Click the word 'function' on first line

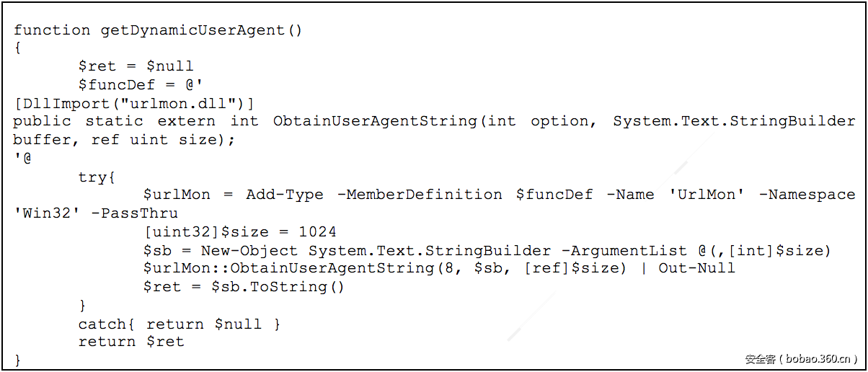tap(52, 30)
